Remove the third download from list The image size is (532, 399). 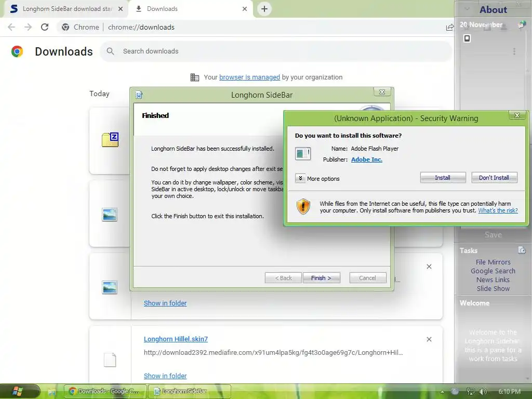point(429,267)
